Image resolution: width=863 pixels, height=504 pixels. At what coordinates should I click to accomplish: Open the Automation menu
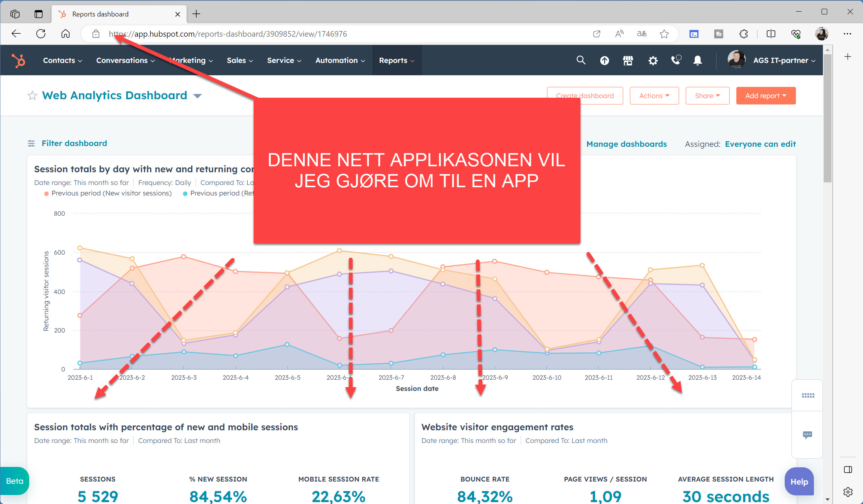[x=339, y=60]
